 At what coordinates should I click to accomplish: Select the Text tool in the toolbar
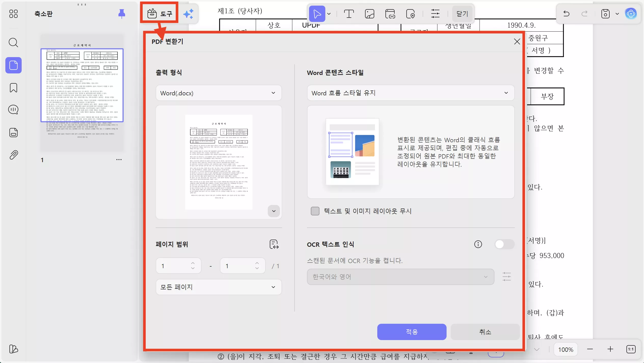348,14
